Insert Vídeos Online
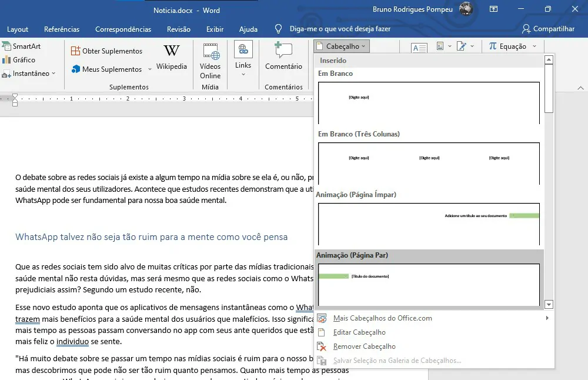The height and width of the screenshot is (380, 588). [x=210, y=61]
